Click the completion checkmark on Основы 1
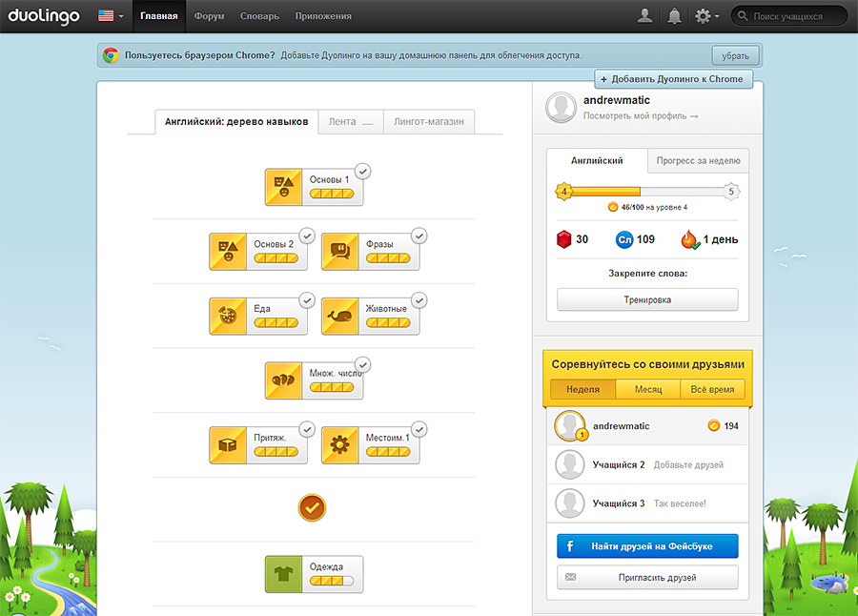This screenshot has width=858, height=616. (x=363, y=172)
